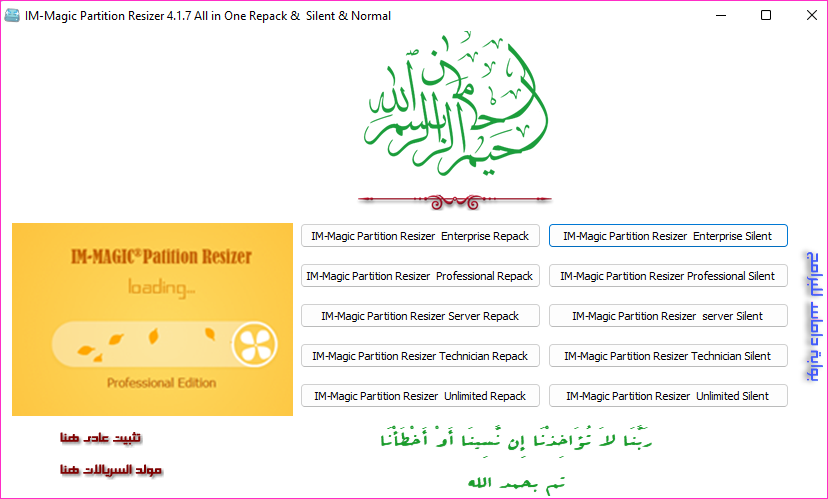Click the first red Arabic label below the splash

click(x=101, y=438)
